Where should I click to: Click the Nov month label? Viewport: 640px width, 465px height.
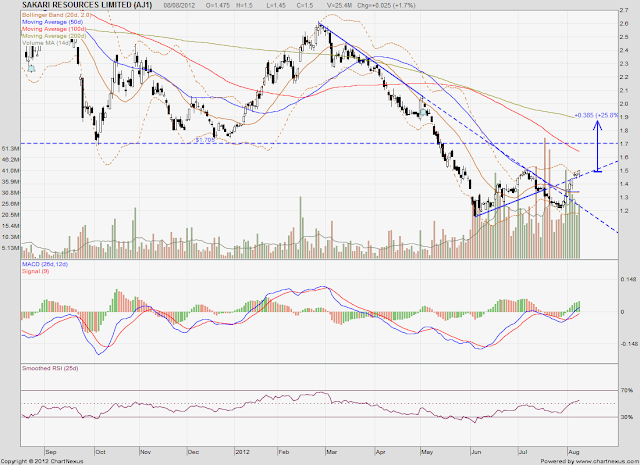point(145,452)
